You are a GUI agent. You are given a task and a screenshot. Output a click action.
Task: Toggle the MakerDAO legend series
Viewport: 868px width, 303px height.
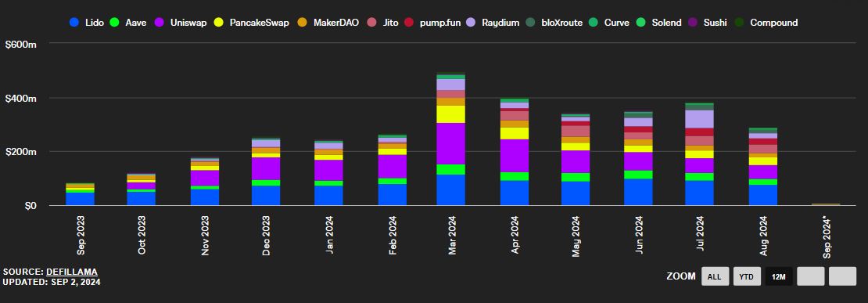pyautogui.click(x=328, y=23)
